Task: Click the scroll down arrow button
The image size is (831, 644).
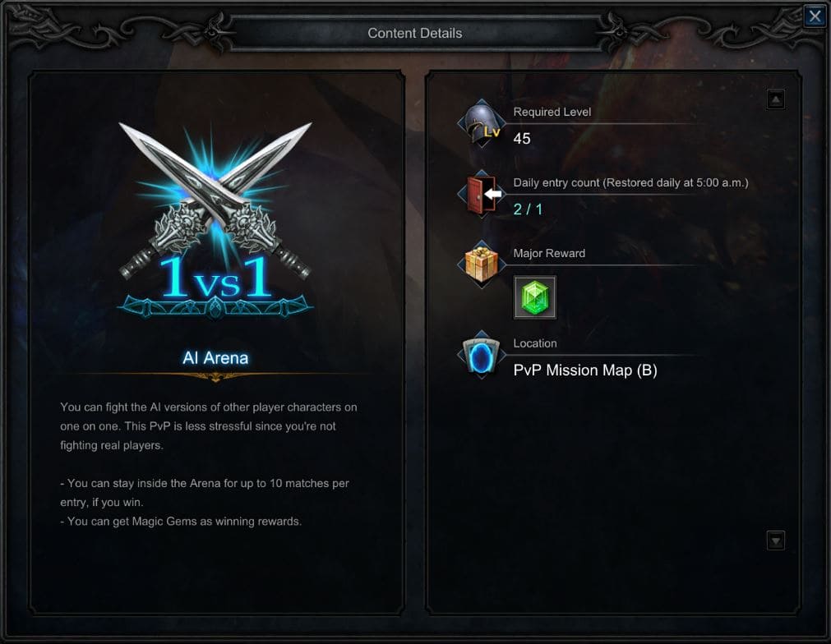Action: tap(775, 540)
